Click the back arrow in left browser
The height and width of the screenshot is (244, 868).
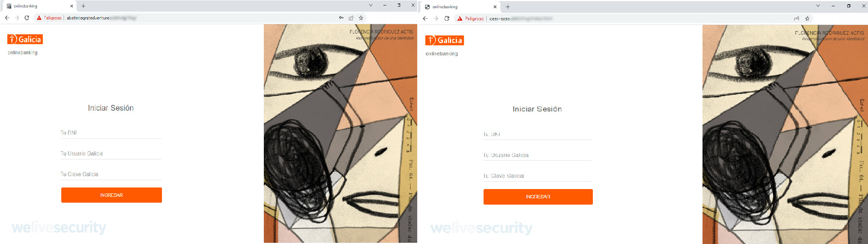[7, 18]
